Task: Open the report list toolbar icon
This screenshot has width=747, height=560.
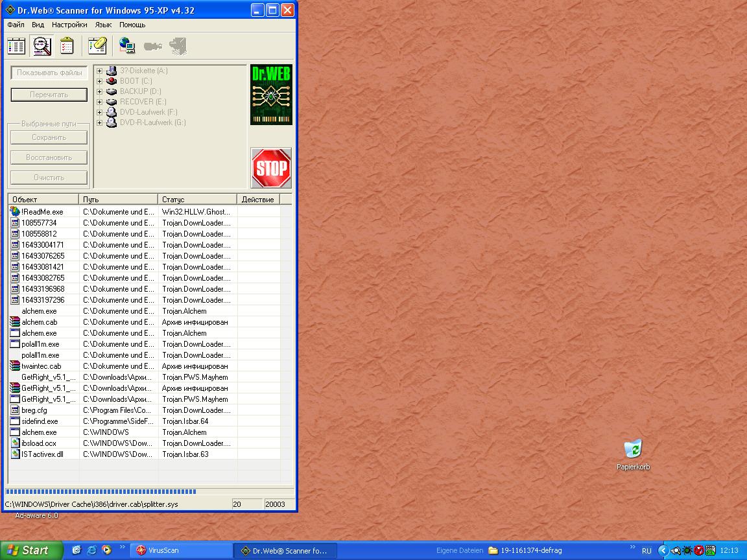Action: [x=16, y=46]
